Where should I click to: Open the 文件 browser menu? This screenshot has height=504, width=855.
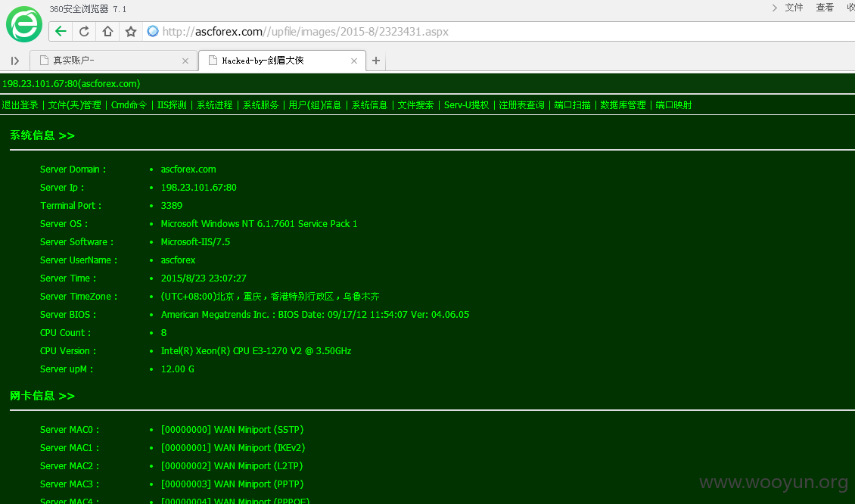tap(794, 8)
